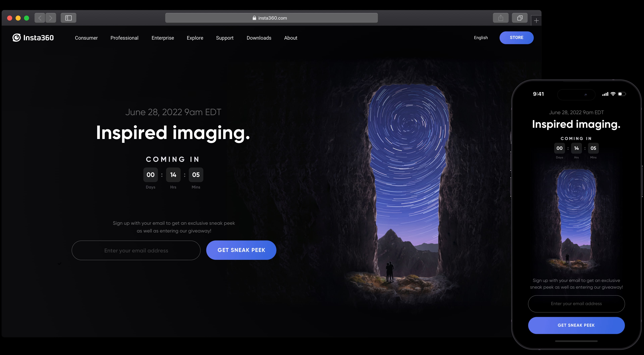The width and height of the screenshot is (644, 355).
Task: Close the browser window with red button
Action: click(10, 18)
